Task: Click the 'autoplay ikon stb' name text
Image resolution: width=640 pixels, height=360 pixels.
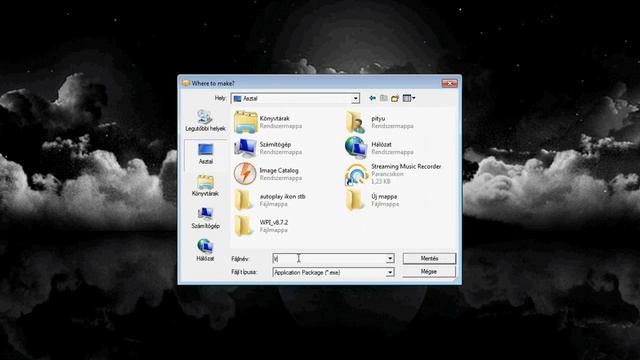Action: coord(282,196)
